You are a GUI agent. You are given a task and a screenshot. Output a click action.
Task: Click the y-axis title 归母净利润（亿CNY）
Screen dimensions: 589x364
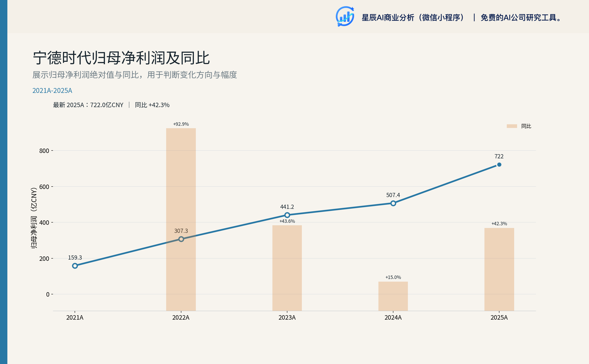pos(34,218)
